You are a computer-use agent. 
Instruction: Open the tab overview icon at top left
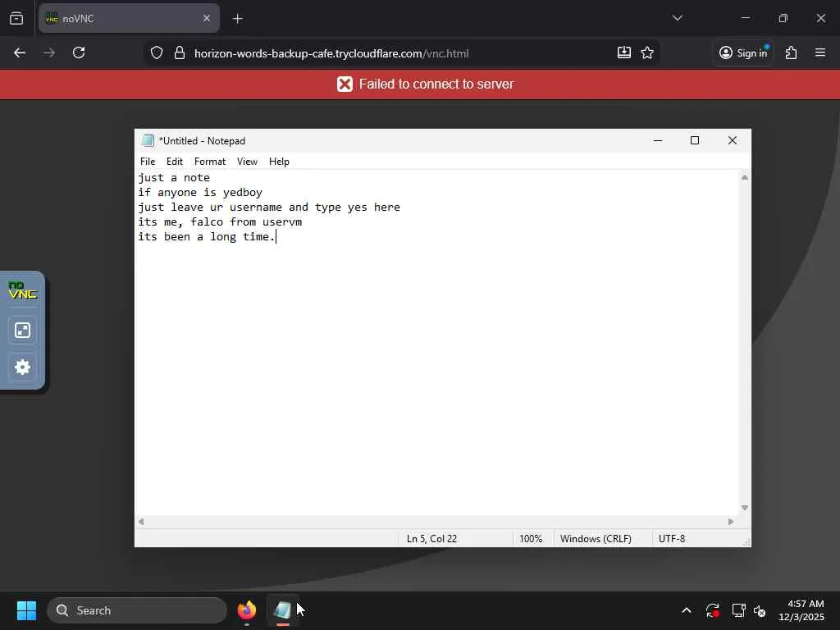pos(16,18)
